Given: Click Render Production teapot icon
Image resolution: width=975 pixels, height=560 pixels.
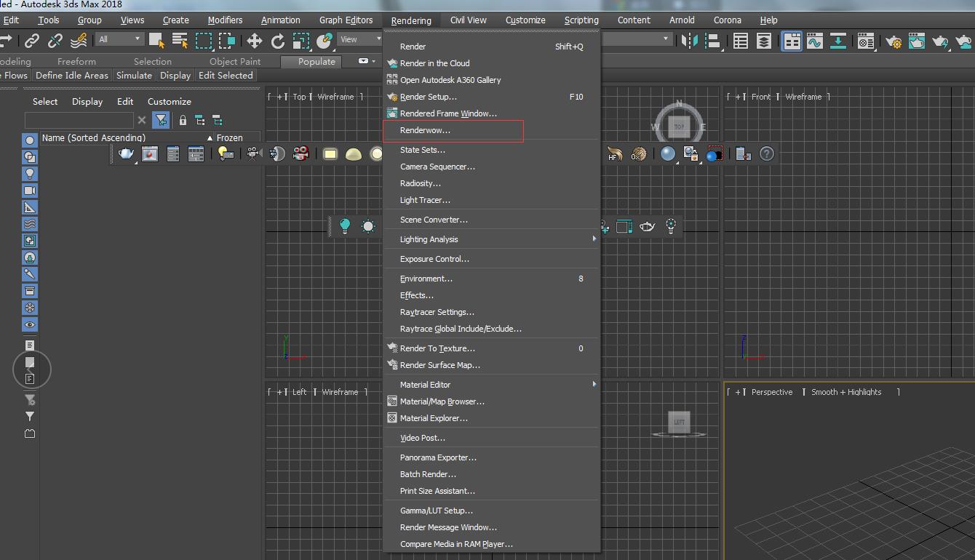Looking at the screenshot, I should [x=941, y=41].
